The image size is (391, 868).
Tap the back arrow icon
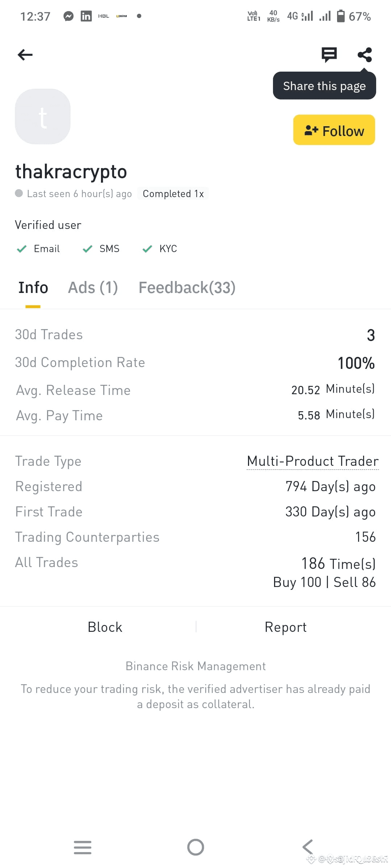point(25,55)
